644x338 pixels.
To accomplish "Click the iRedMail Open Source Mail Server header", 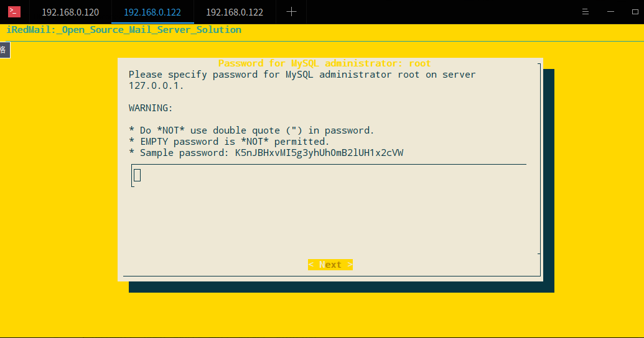I will tap(124, 30).
